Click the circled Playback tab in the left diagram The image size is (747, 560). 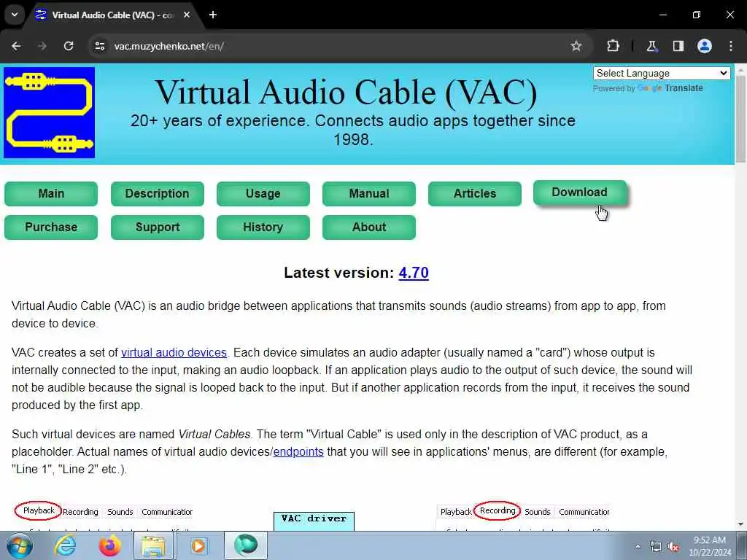pyautogui.click(x=39, y=510)
